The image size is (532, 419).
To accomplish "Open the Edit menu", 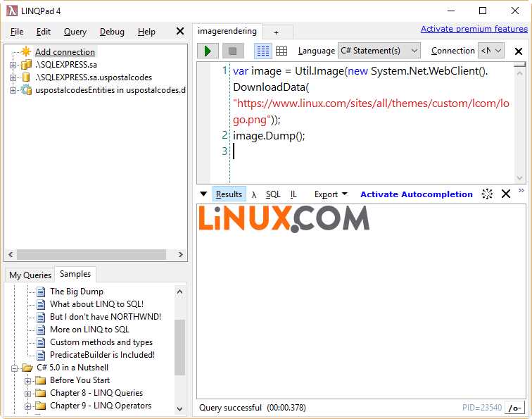I will 44,32.
